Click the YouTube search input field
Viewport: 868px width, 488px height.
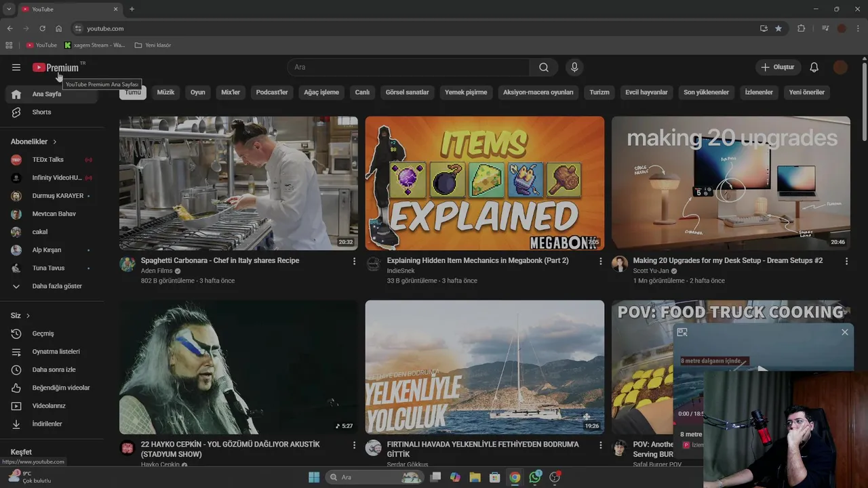(x=408, y=67)
